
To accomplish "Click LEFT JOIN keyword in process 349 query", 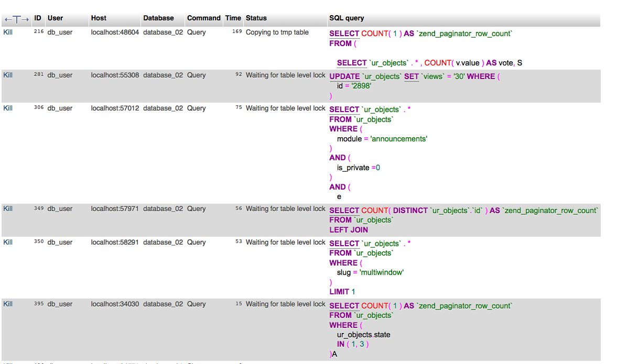I will point(349,230).
